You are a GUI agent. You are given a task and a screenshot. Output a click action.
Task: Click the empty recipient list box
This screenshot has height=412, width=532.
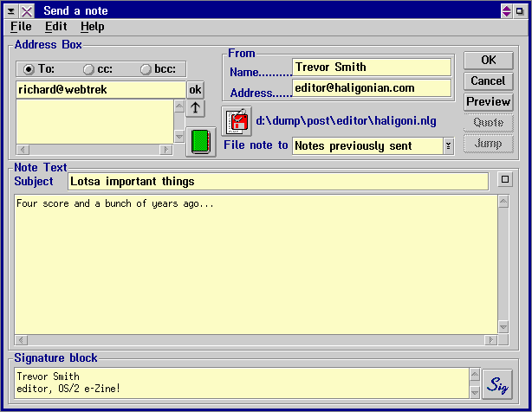point(95,122)
